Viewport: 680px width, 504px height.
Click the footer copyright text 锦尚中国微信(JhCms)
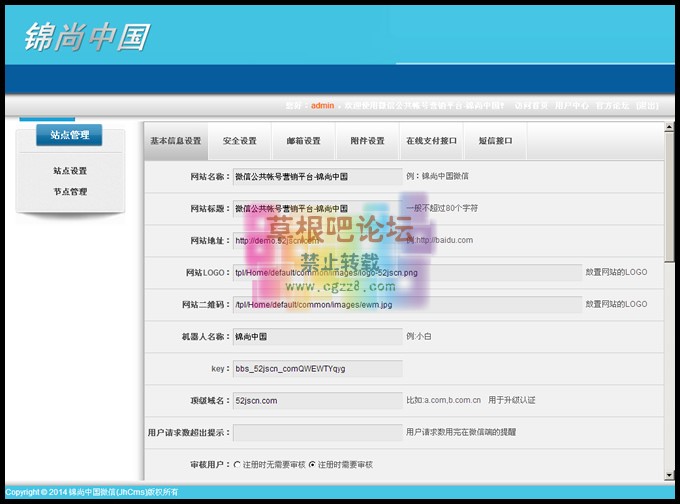click(108, 492)
